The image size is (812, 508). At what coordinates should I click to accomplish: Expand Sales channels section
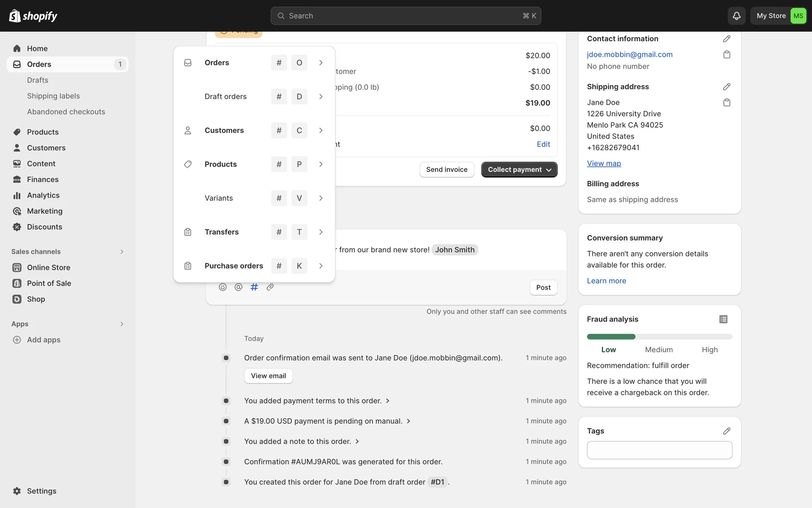(122, 252)
